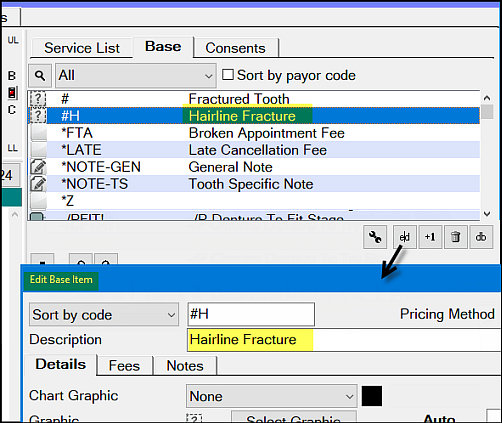Click the #H code input field
502x423 pixels.
251,314
